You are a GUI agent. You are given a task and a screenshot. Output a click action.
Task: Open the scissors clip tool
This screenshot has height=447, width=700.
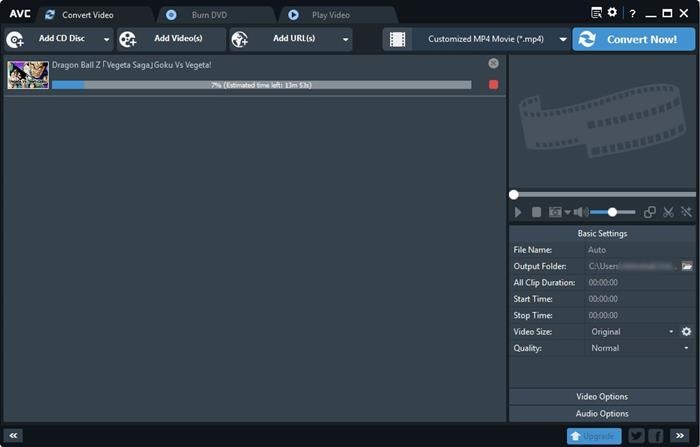click(x=668, y=212)
